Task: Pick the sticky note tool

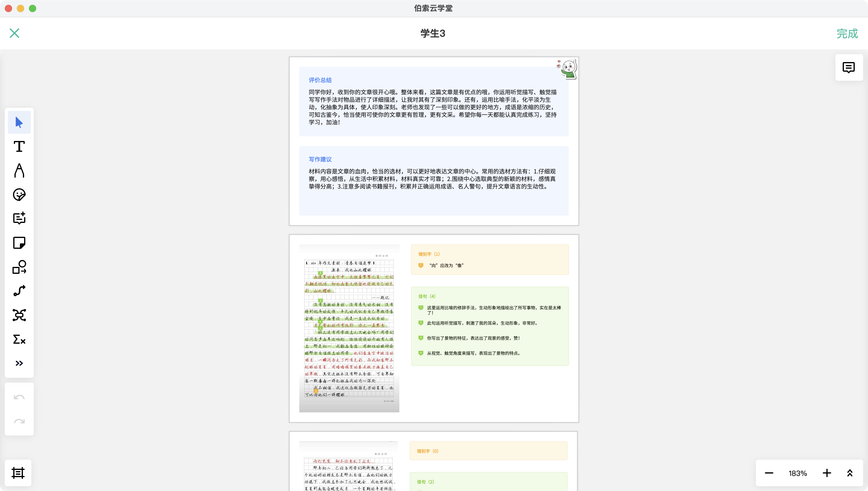Action: pos(19,243)
